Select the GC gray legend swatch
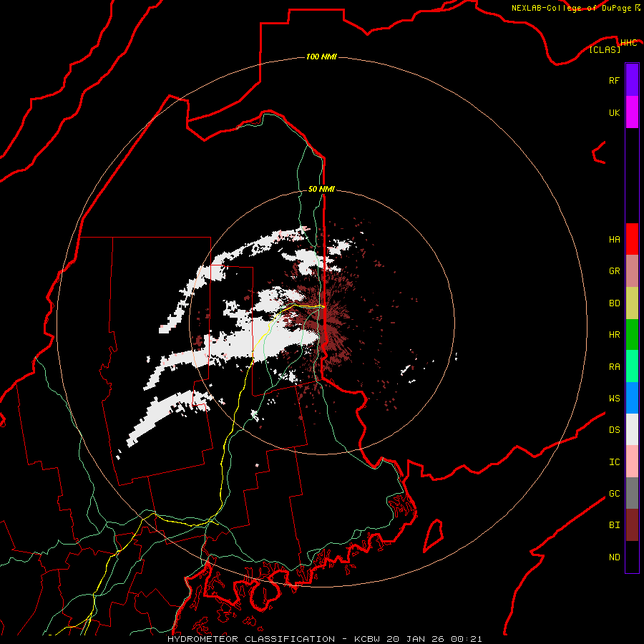This screenshot has width=644, height=644. click(632, 493)
